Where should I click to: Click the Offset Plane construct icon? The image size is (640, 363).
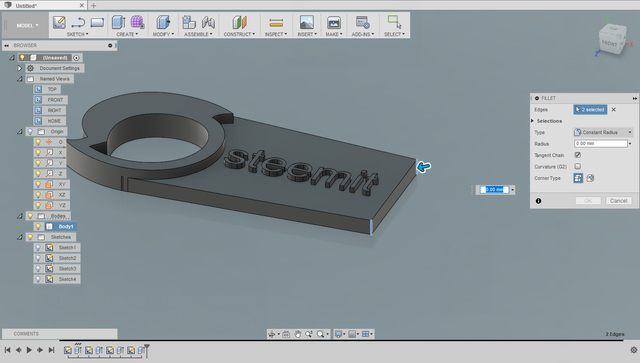click(x=239, y=22)
